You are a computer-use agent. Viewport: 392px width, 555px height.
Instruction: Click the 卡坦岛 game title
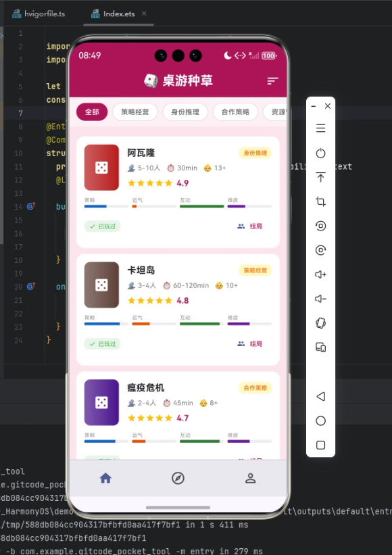tap(141, 270)
